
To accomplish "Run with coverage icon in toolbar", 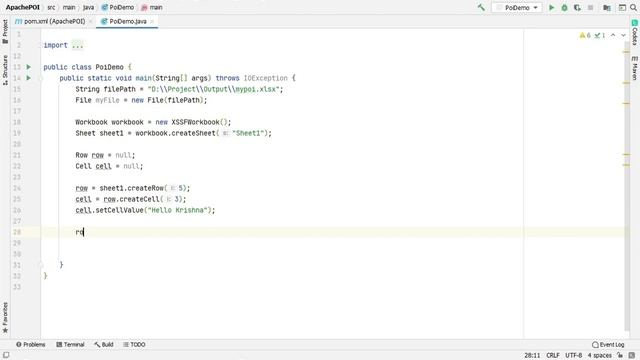I will pos(577,7).
